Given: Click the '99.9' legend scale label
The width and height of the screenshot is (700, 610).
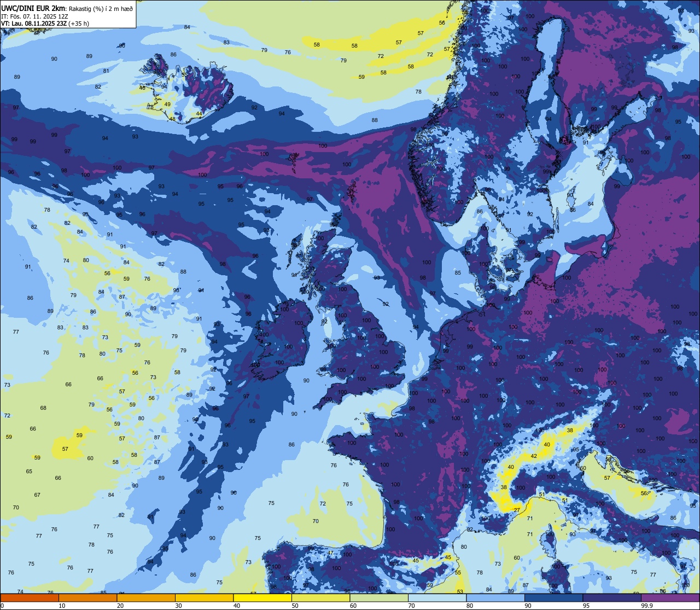Looking at the screenshot, I should click(647, 606).
